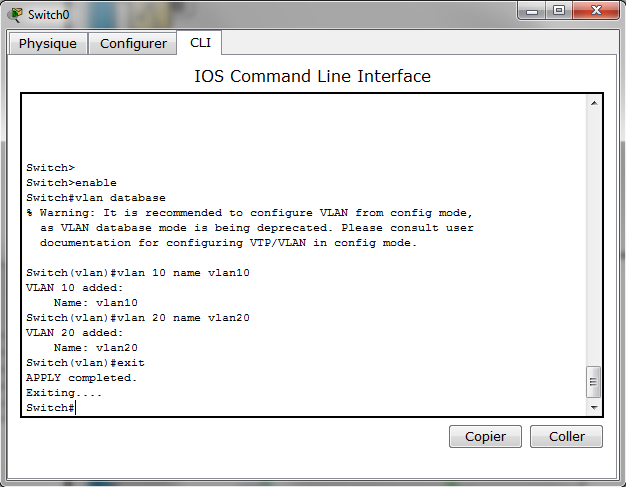Click the 'Switch>enable' line

pos(71,183)
